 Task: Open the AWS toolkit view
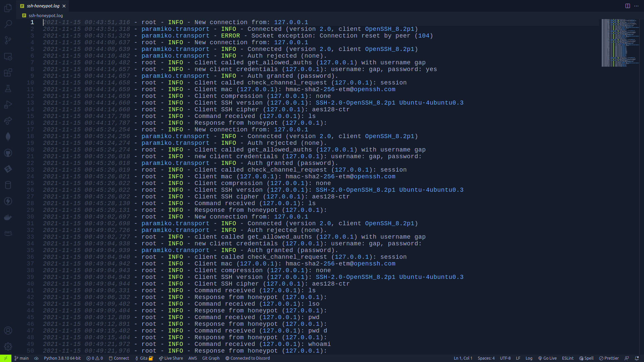click(8, 233)
